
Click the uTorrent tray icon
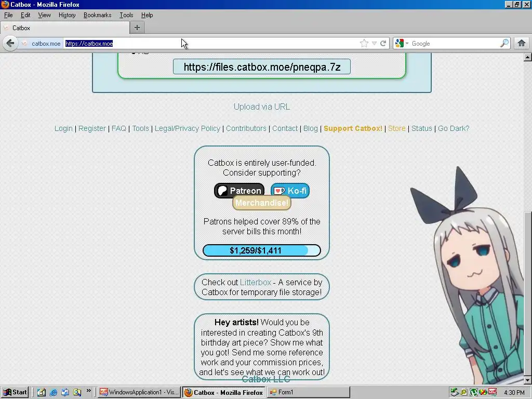(x=474, y=393)
